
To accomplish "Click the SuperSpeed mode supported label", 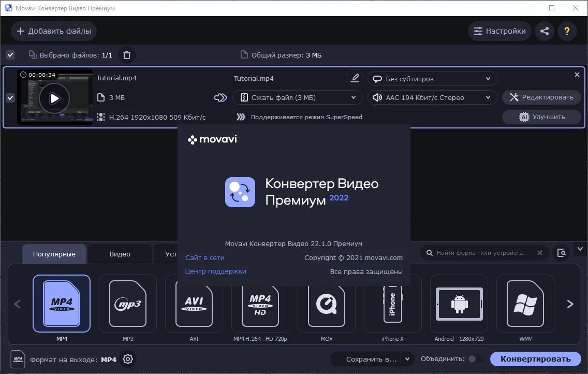I will [x=306, y=117].
